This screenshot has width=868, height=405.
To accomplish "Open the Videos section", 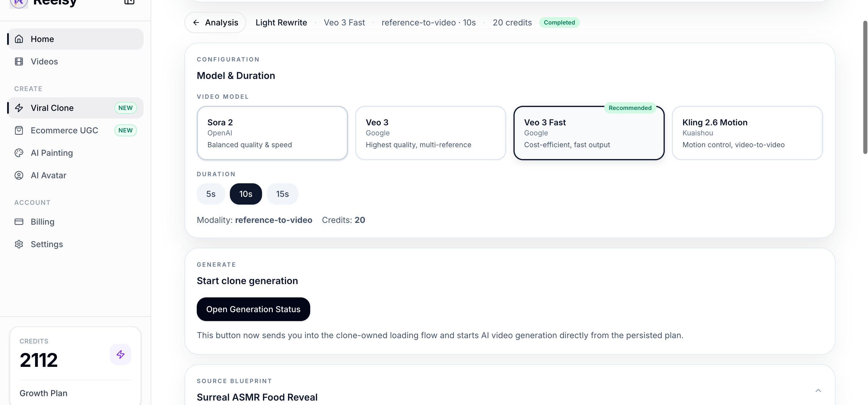I will point(44,61).
